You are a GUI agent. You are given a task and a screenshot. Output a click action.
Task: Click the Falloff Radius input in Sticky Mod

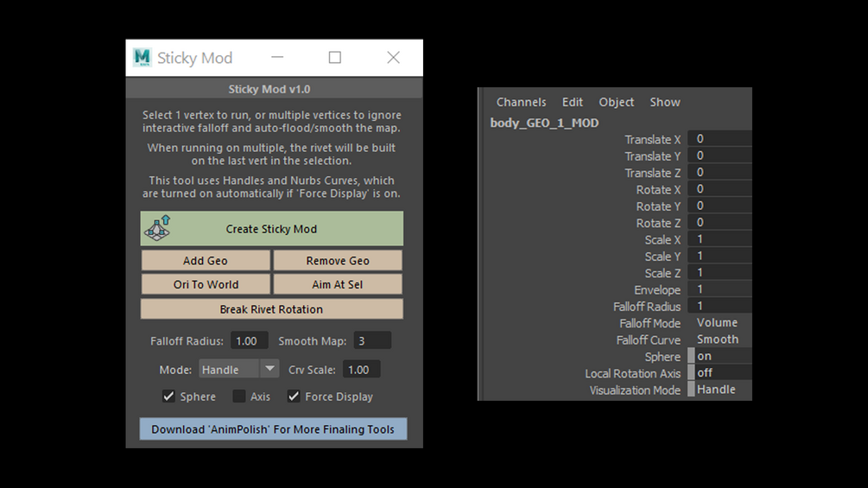pos(249,341)
